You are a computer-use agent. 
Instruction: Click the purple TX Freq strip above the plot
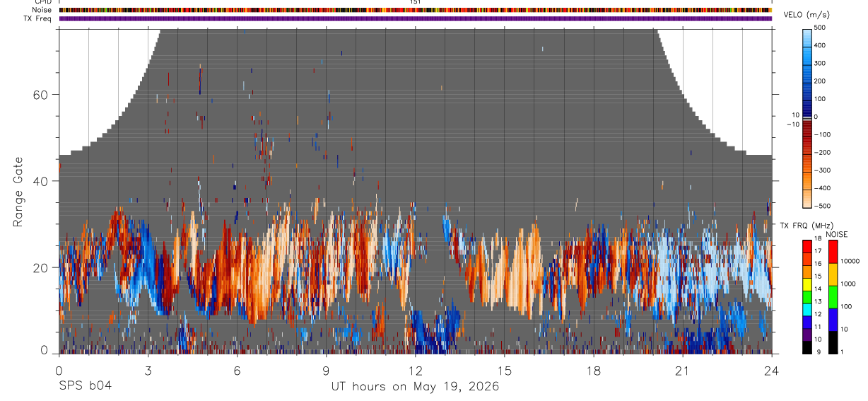point(416,18)
